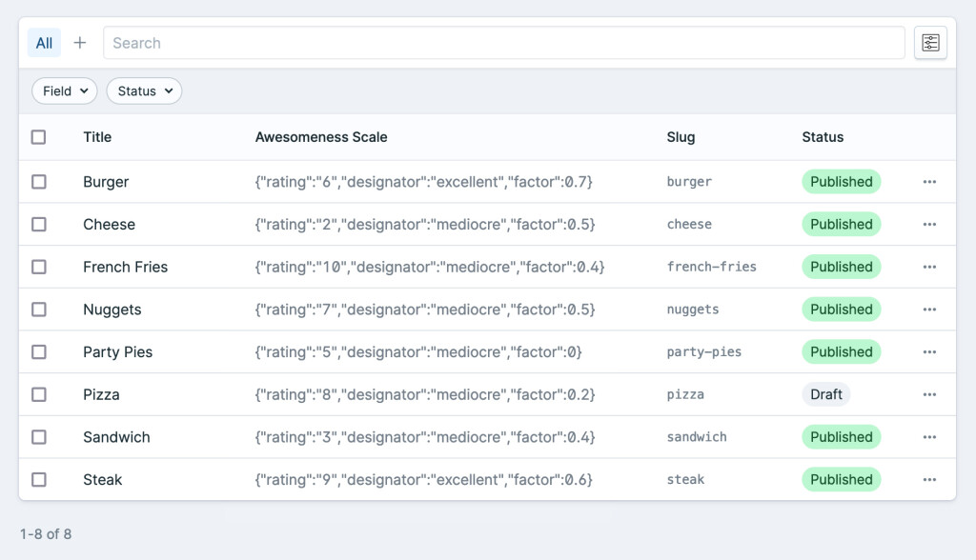This screenshot has height=560, width=976.
Task: Open row actions for Party Pies
Action: [x=929, y=352]
